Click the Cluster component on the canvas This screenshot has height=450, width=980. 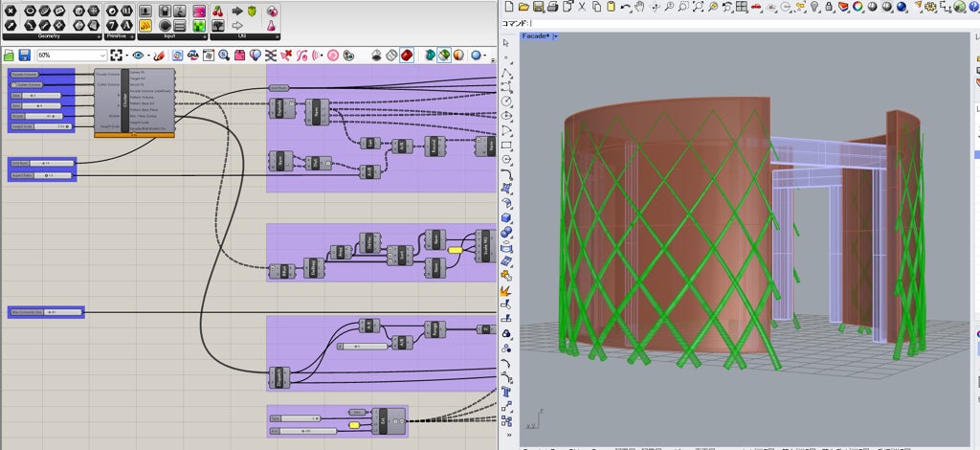(124, 101)
